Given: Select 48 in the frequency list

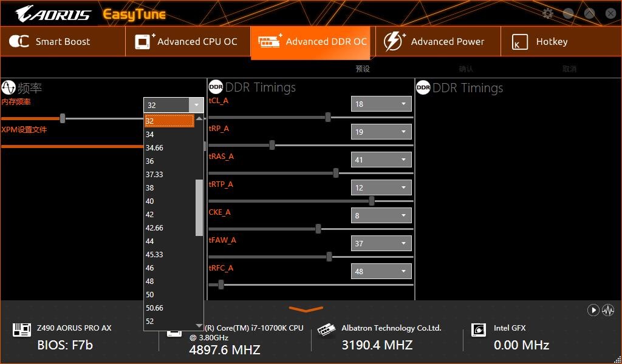Looking at the screenshot, I should tap(170, 281).
